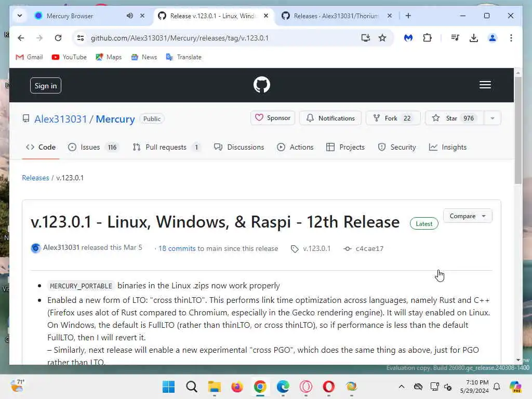532x399 pixels.
Task: Open the Chrome profile avatar
Action: click(493, 38)
